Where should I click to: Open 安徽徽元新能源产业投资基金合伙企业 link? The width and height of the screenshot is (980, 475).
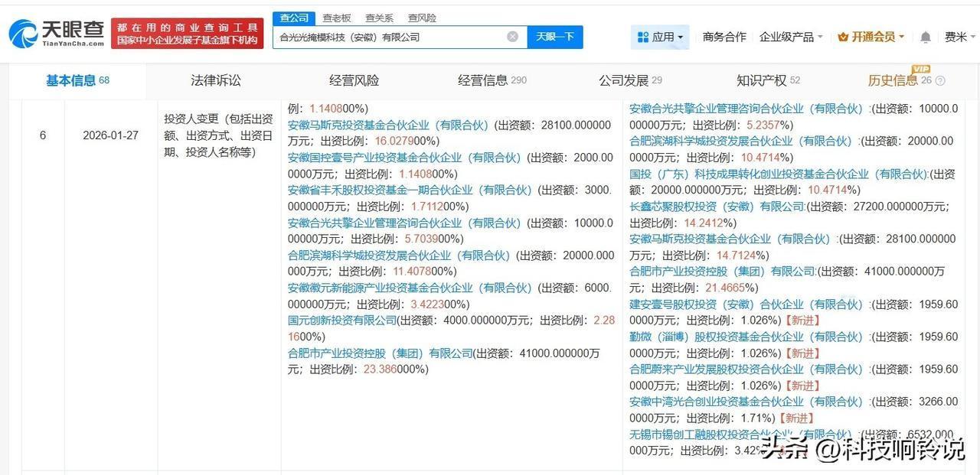tap(410, 288)
